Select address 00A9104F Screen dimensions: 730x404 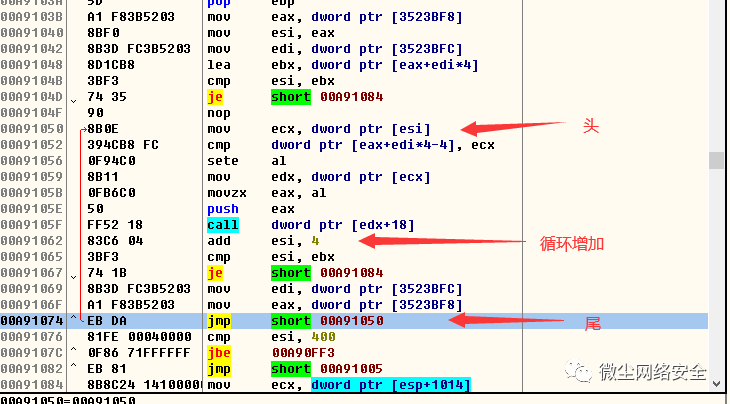[32, 113]
